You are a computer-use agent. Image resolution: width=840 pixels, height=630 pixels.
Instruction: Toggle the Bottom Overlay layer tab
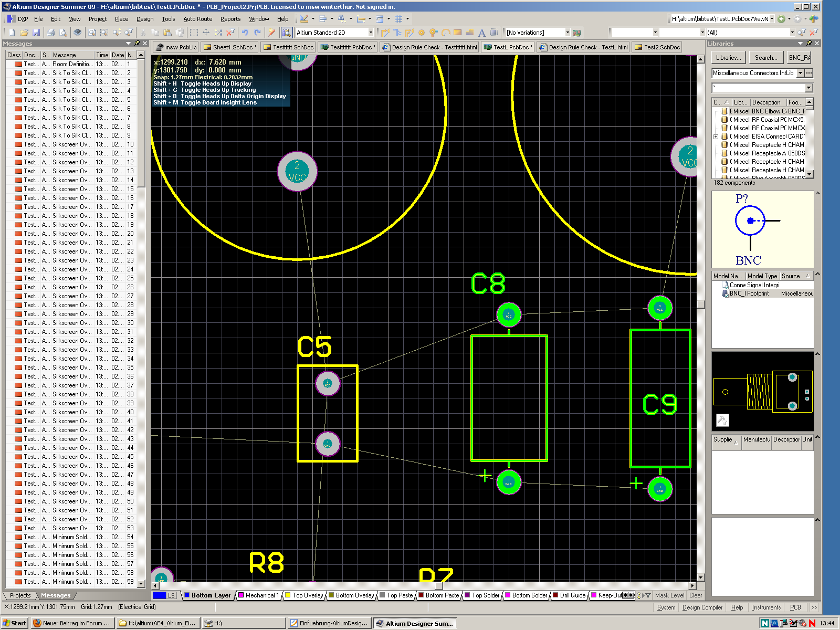[x=351, y=595]
